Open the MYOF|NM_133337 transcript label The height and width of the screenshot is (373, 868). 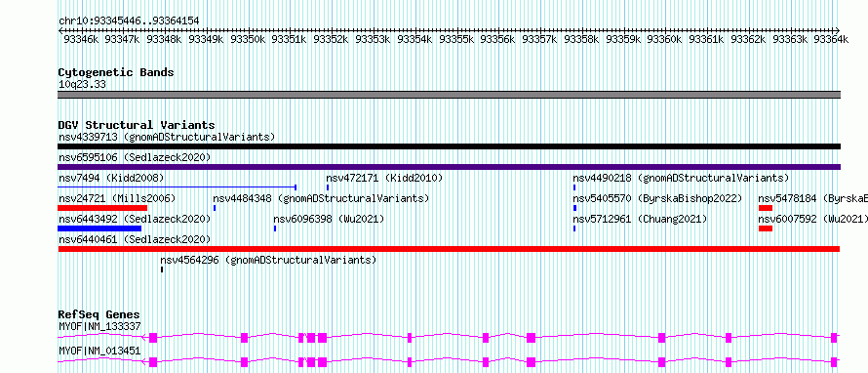click(x=99, y=326)
